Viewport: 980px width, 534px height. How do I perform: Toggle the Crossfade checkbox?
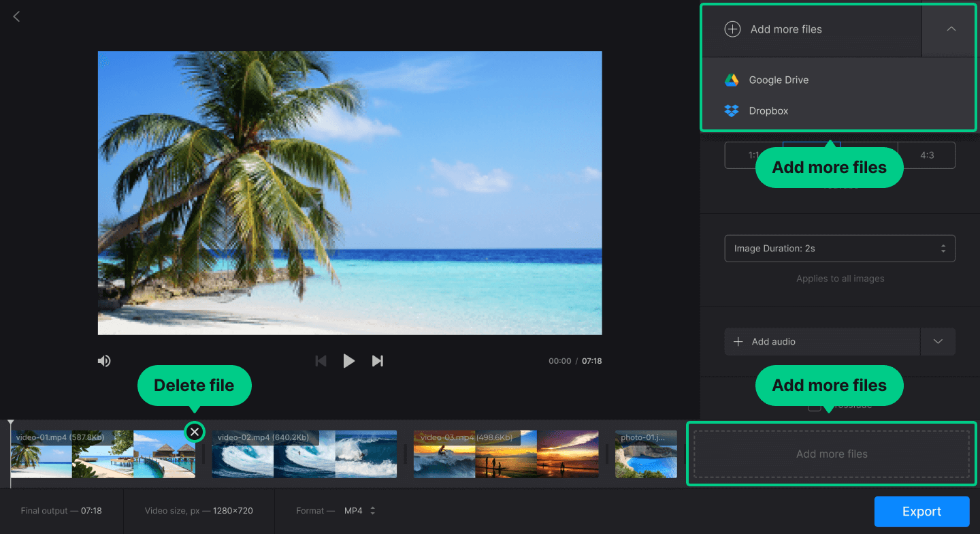(x=813, y=406)
